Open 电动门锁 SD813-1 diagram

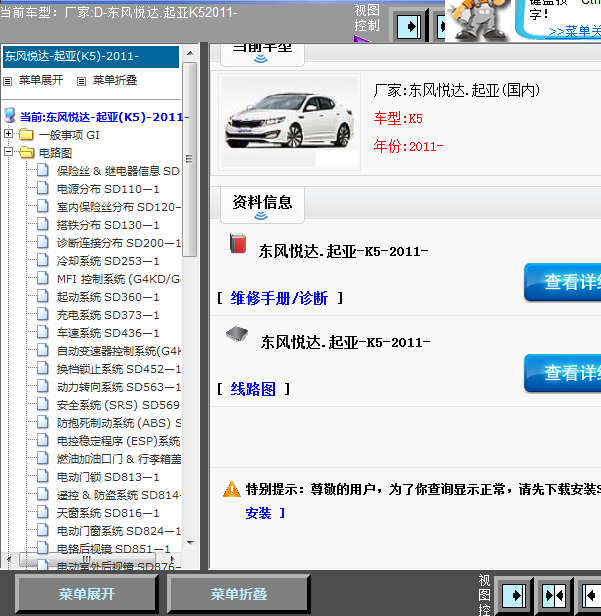click(108, 477)
